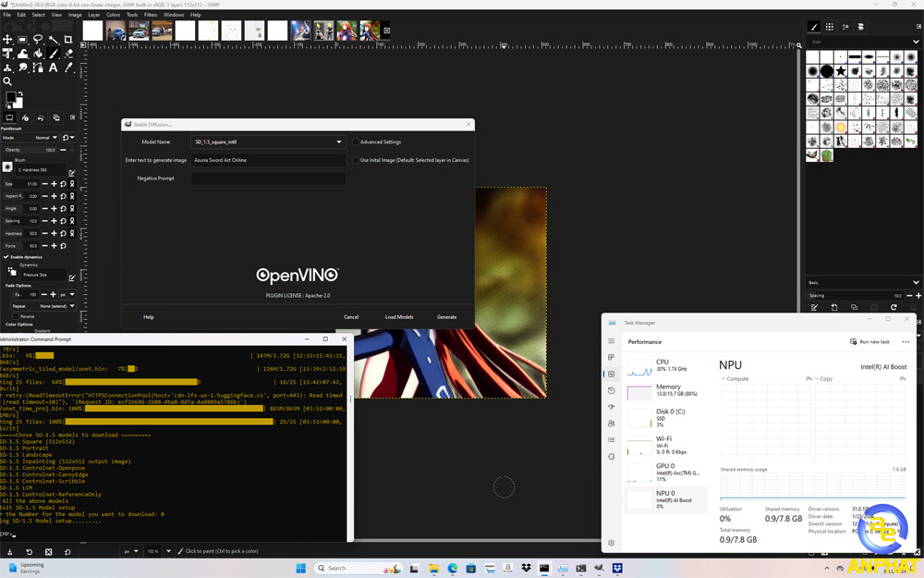The image size is (924, 578).
Task: Click the Load Models button
Action: (399, 316)
